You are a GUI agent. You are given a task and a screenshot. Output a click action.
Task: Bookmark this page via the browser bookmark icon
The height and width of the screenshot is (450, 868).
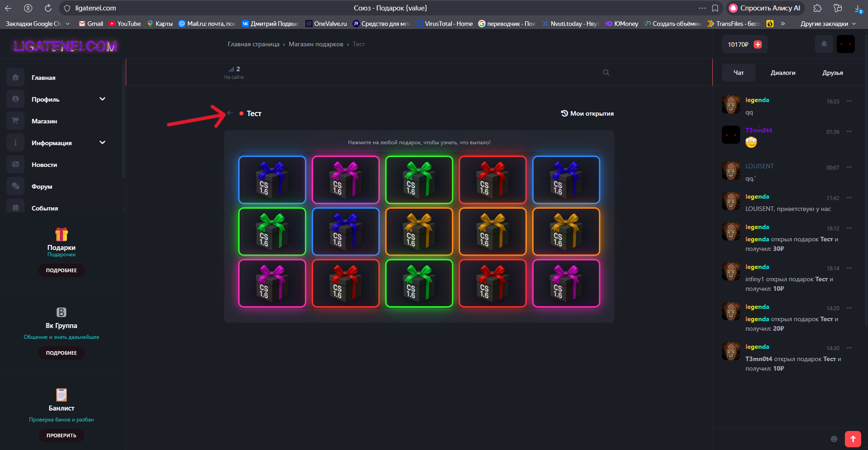pos(715,8)
